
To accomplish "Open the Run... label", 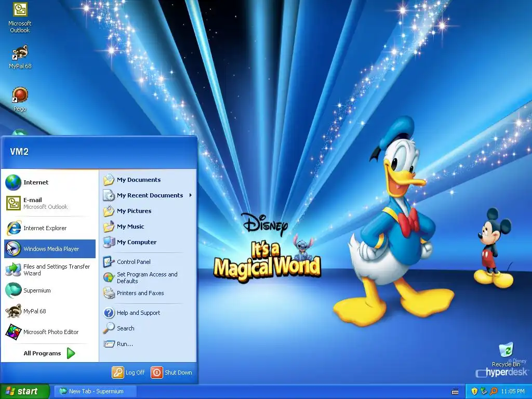I will coord(125,344).
